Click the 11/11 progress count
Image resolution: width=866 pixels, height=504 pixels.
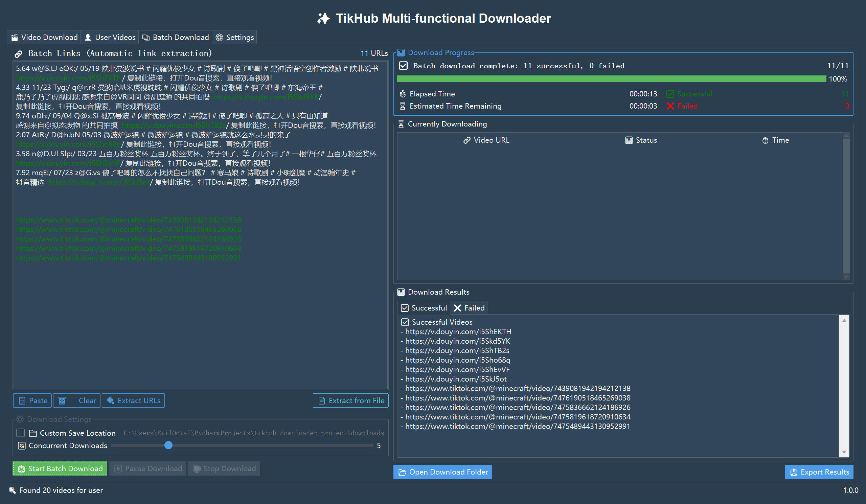838,66
